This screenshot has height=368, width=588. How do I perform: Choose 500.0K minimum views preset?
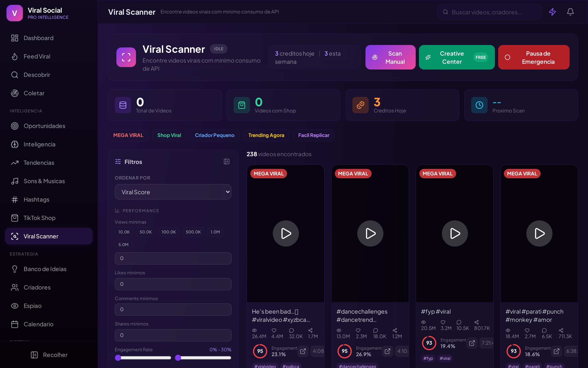click(193, 232)
